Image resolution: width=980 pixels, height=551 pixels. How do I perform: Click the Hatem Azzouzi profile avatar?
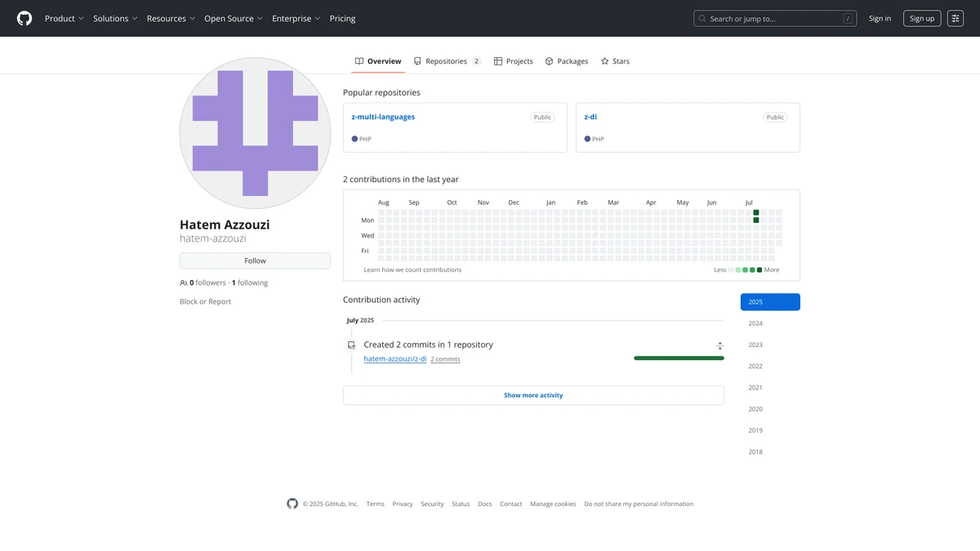point(255,133)
